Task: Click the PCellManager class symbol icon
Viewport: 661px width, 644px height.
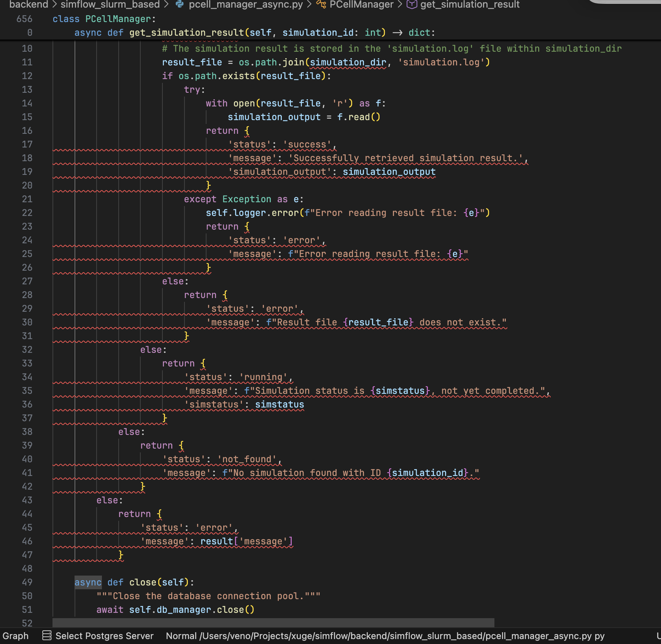Action: (321, 4)
